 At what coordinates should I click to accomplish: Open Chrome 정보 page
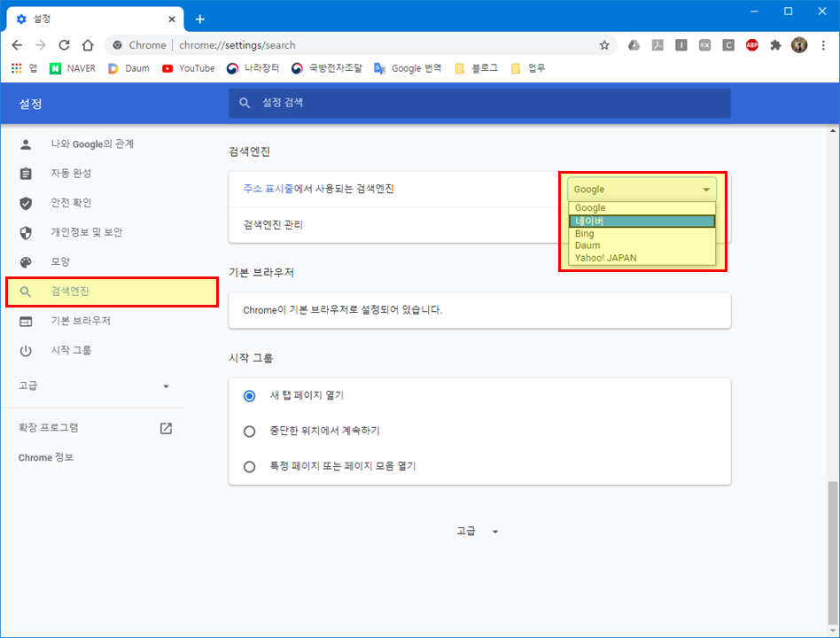click(x=45, y=457)
